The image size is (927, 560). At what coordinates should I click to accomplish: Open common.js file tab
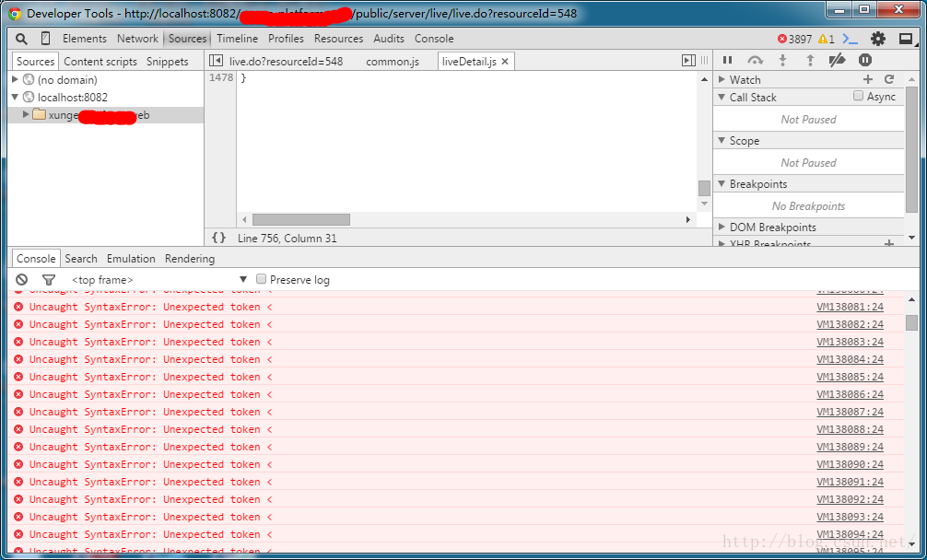click(x=393, y=62)
